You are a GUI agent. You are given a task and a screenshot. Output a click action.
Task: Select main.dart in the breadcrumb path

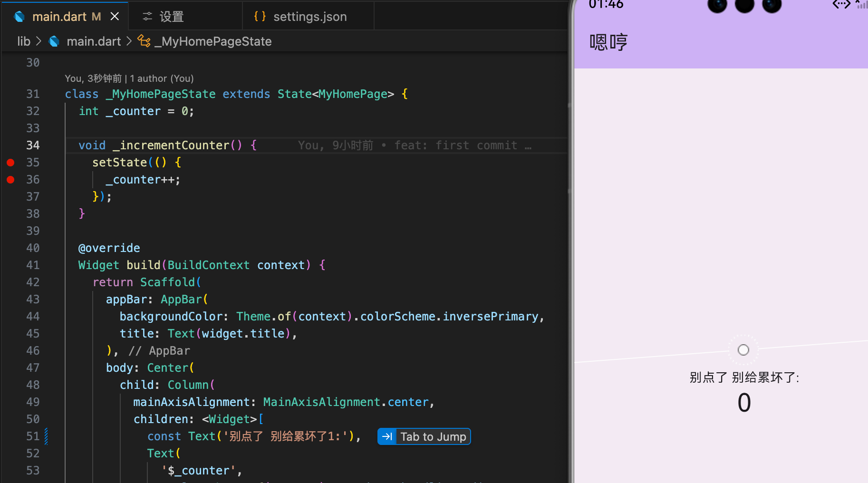tap(94, 41)
